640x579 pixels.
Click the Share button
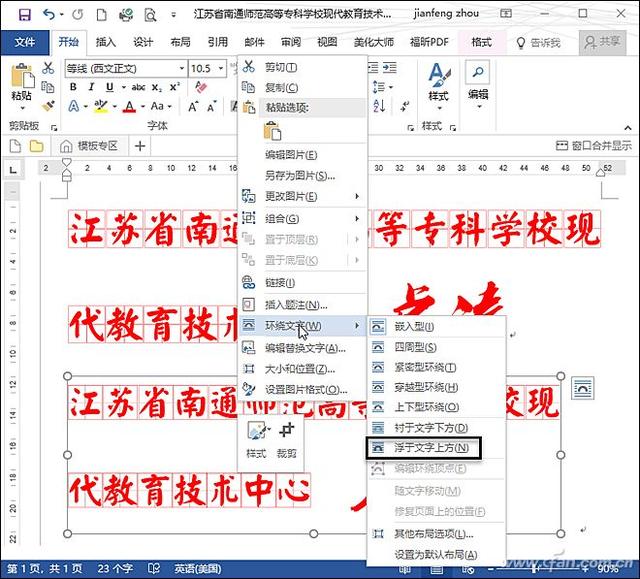602,42
